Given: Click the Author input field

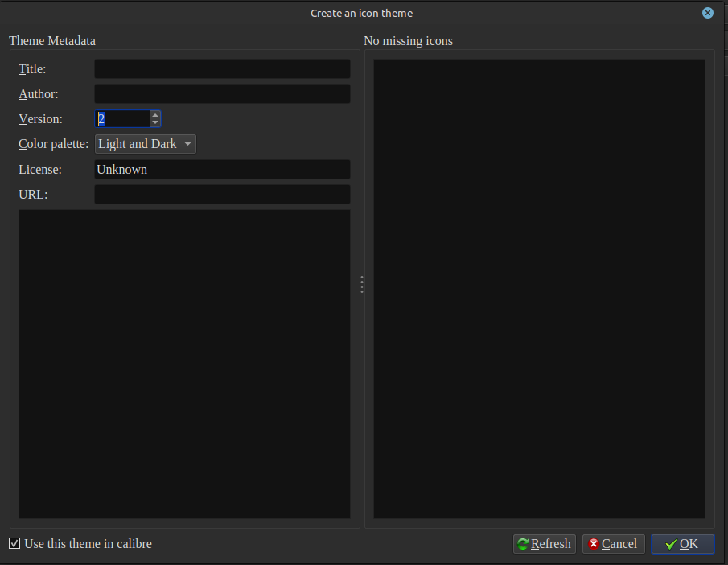Looking at the screenshot, I should (x=222, y=94).
